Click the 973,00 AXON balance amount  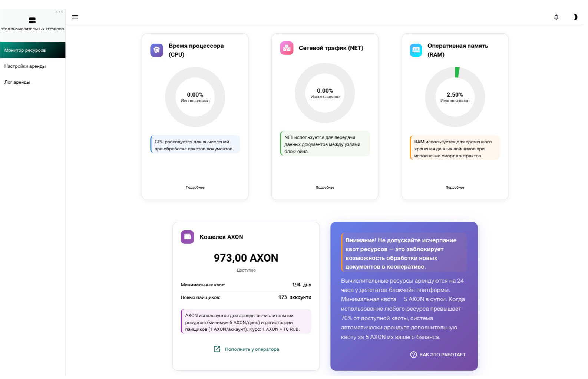[x=246, y=258]
